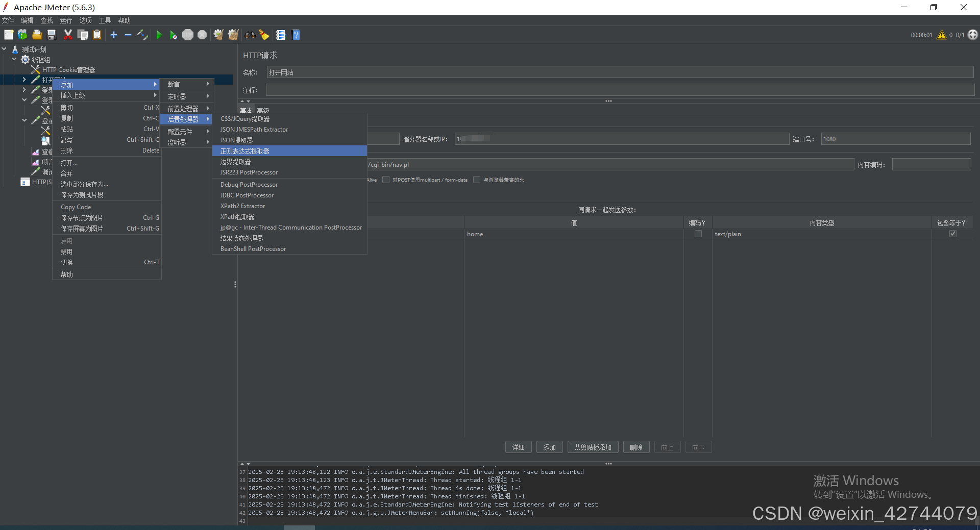Cut the selected element with scissors icon
Image resolution: width=980 pixels, height=530 pixels.
pos(68,35)
